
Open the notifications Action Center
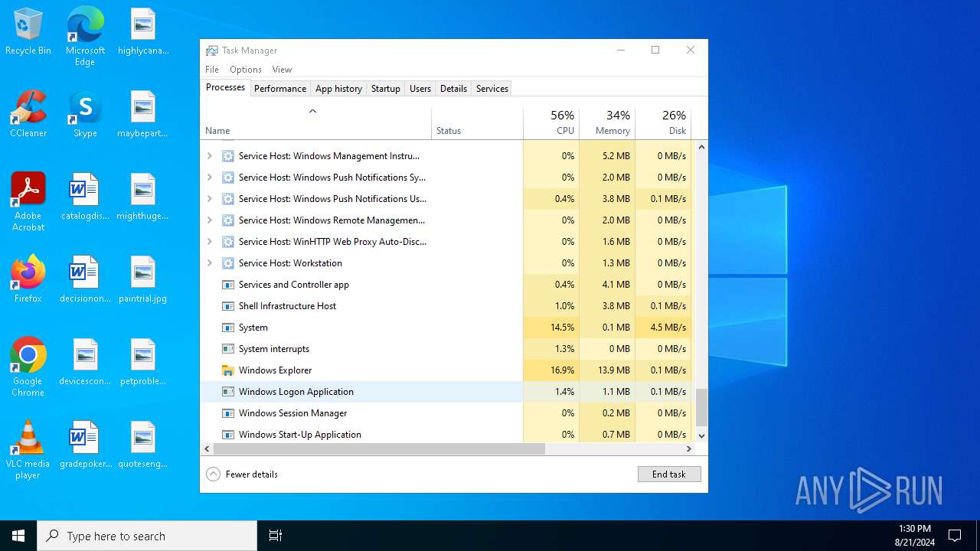[955, 536]
